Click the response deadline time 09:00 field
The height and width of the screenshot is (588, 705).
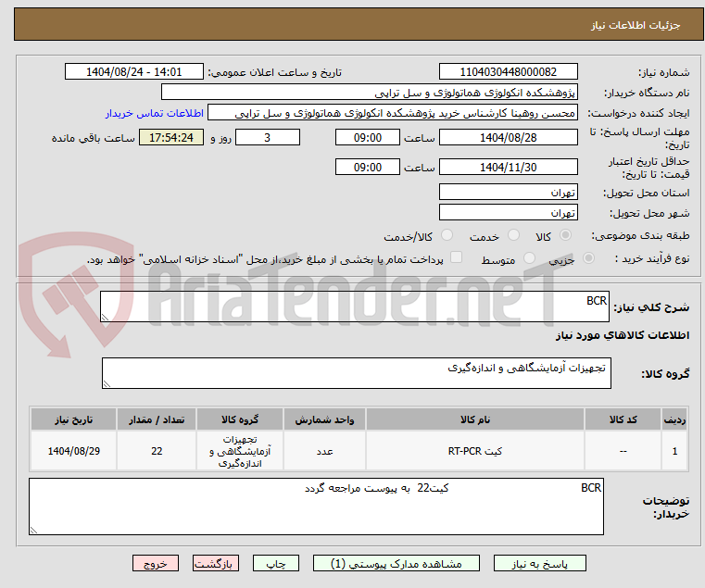click(368, 137)
